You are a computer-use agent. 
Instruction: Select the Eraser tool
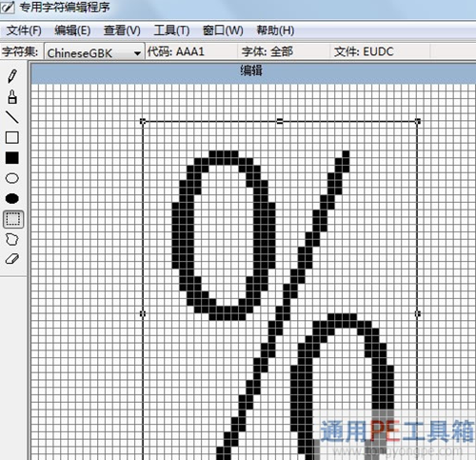click(x=12, y=259)
